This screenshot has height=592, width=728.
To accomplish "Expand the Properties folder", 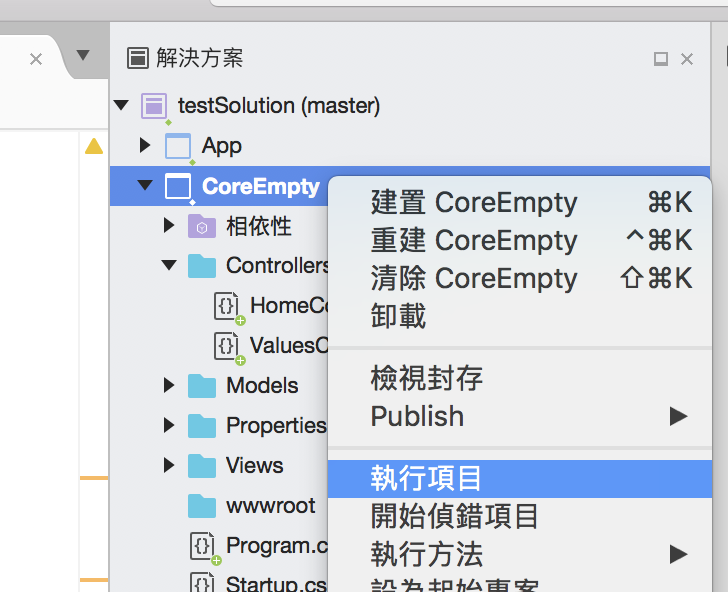I will (169, 425).
